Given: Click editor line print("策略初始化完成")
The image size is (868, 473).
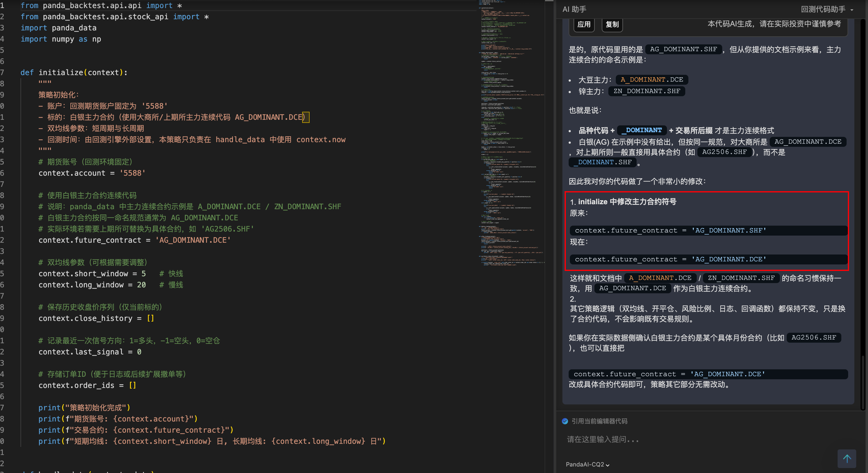Looking at the screenshot, I should (x=84, y=408).
